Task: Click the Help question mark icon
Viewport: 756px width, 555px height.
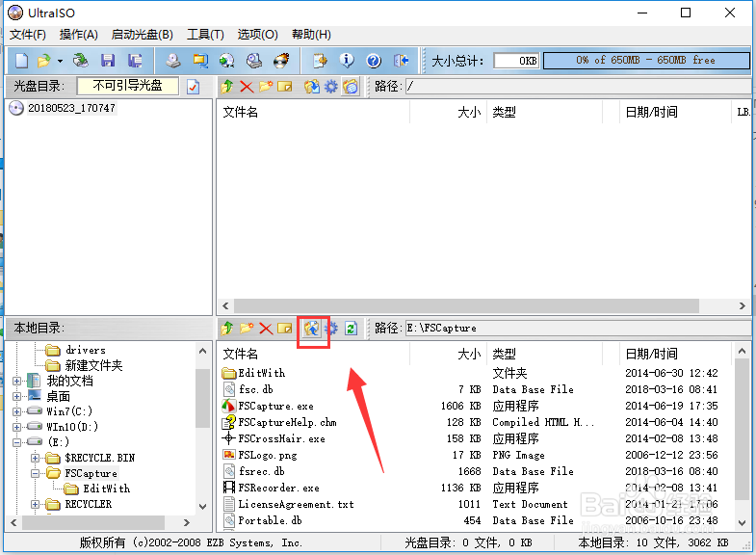Action: pos(374,61)
